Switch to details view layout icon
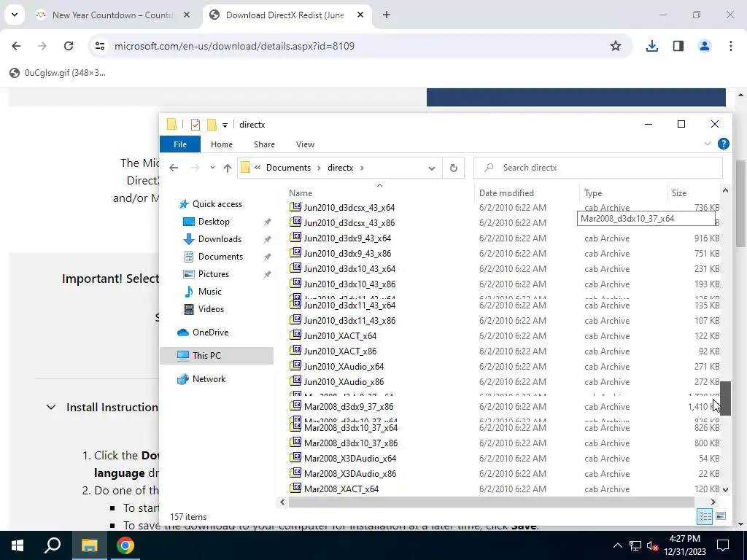 (705, 516)
